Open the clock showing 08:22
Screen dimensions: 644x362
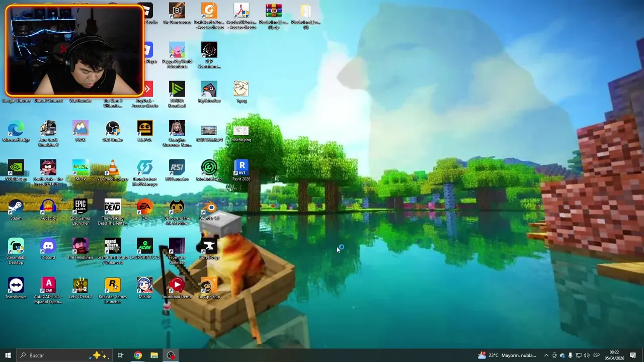(614, 355)
